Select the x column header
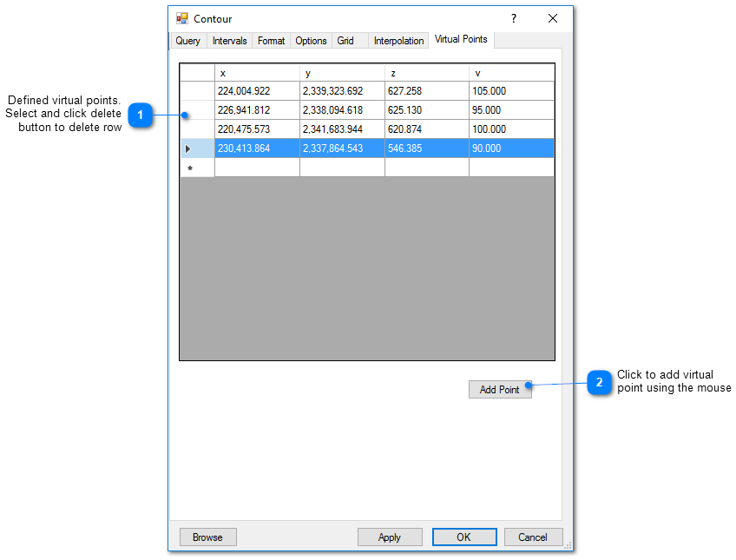 pos(257,72)
